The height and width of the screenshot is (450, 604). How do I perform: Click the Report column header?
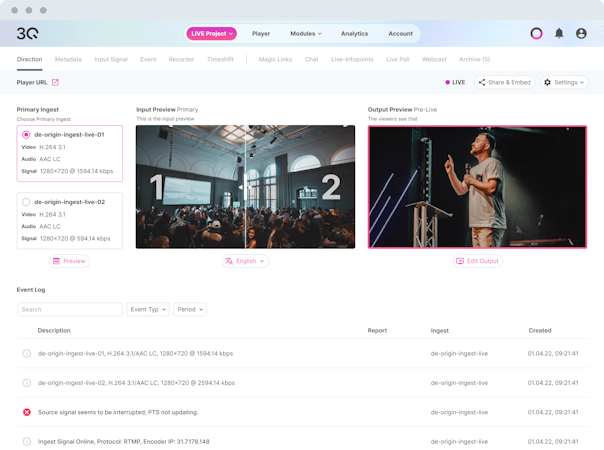pos(377,331)
